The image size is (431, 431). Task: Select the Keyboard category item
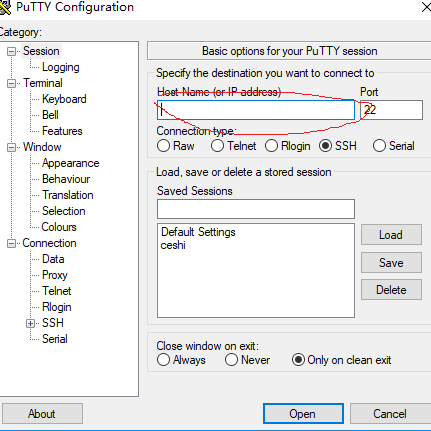point(64,99)
